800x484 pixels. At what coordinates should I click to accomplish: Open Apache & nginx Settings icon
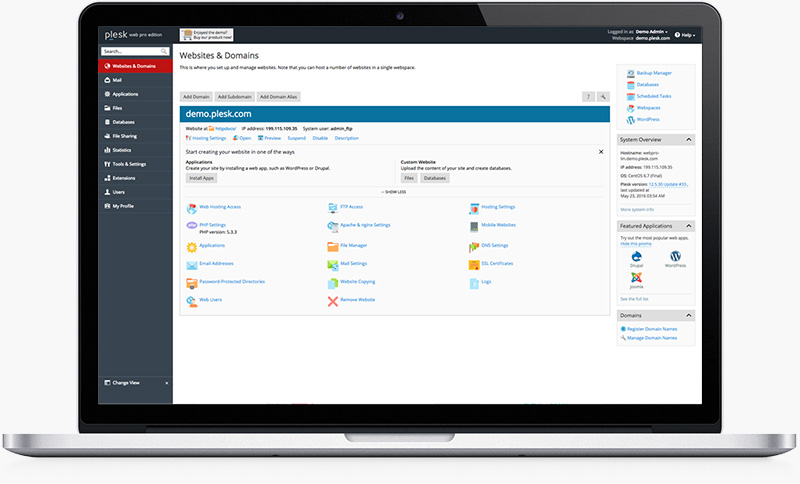[333, 226]
